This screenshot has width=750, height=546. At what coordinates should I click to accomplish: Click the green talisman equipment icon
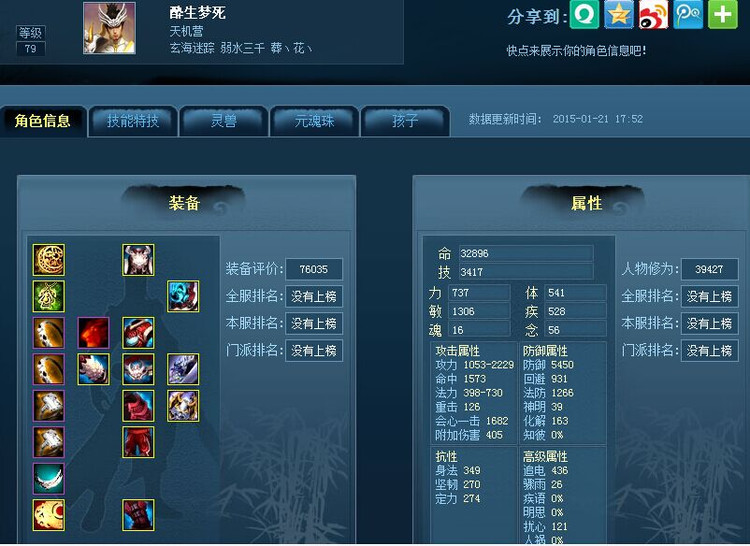click(x=49, y=296)
